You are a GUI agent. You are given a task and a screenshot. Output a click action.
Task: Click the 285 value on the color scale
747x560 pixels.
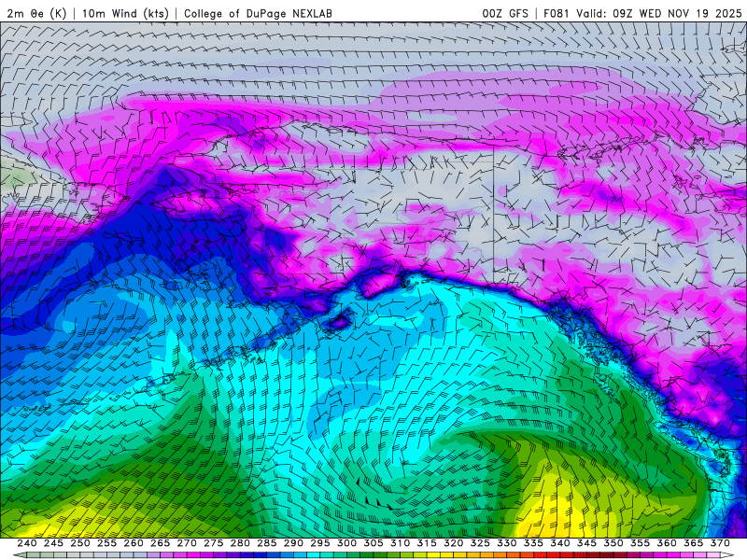(267, 543)
